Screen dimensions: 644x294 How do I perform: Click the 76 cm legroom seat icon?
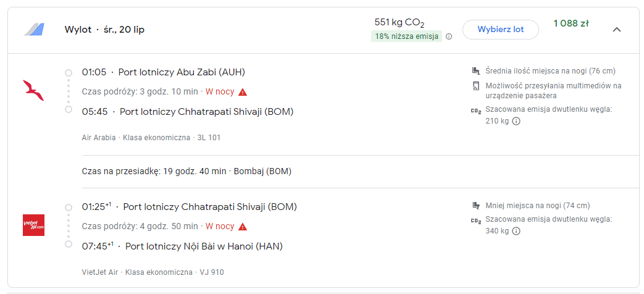point(476,71)
